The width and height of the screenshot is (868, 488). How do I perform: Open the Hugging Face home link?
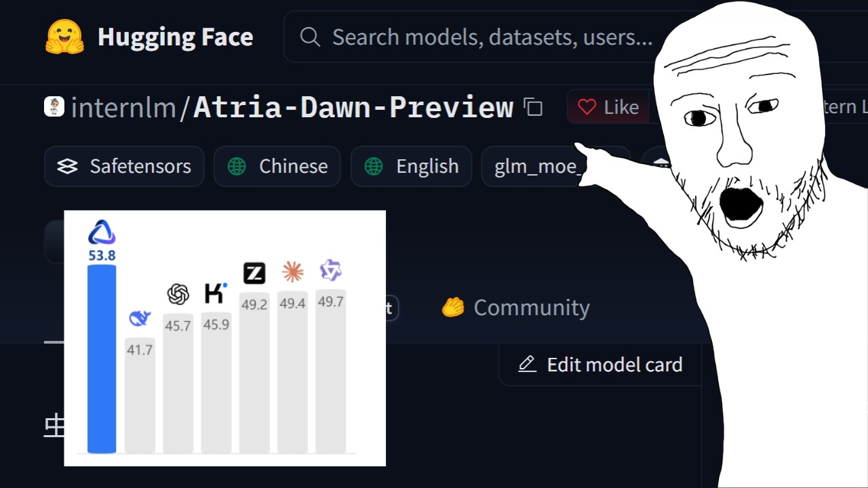click(x=149, y=37)
